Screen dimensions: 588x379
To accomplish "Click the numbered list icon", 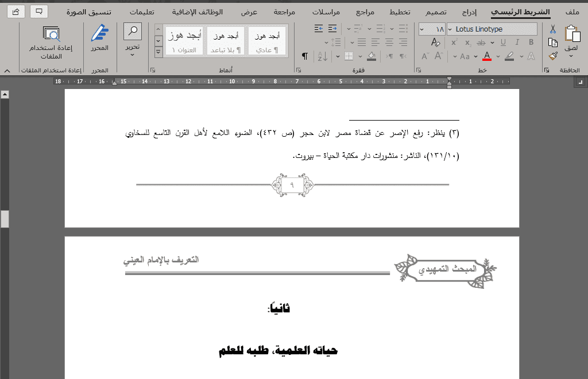I will [x=381, y=29].
